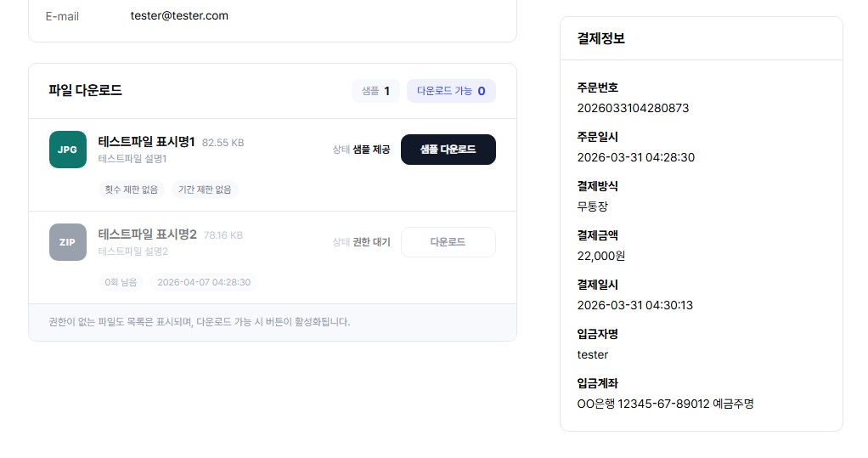The width and height of the screenshot is (868, 458).
Task: Click the 샘플 제공 status label
Action: coord(371,150)
